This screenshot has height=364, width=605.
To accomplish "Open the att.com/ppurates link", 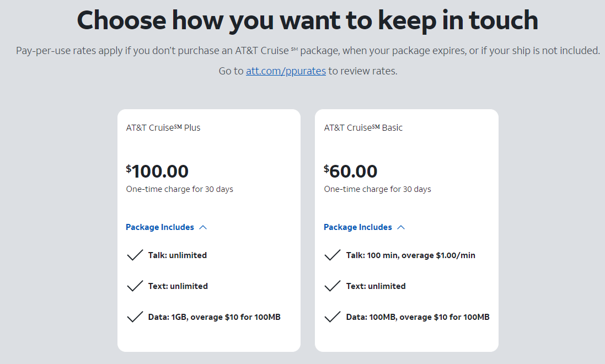I will tap(286, 71).
